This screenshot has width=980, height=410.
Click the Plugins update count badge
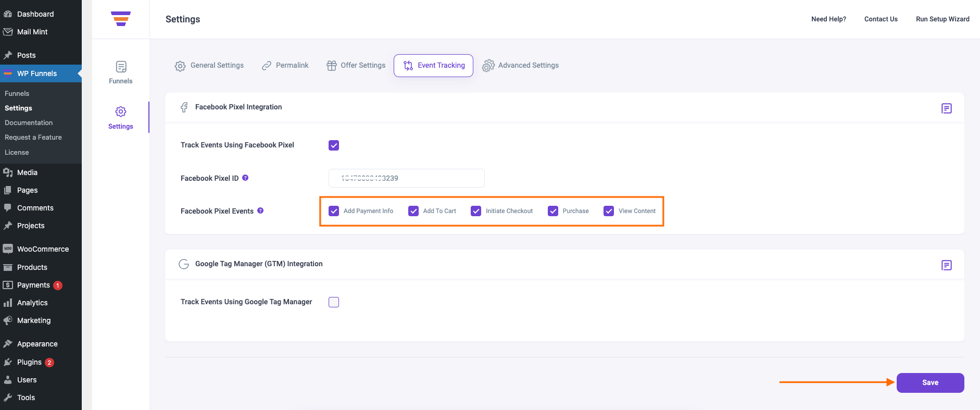point(49,363)
